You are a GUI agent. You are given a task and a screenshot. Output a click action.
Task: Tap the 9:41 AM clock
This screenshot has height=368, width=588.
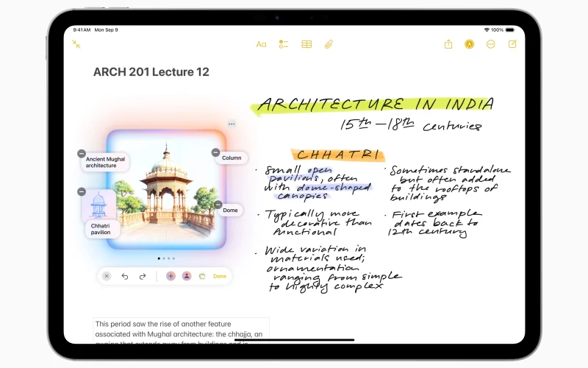coord(82,29)
